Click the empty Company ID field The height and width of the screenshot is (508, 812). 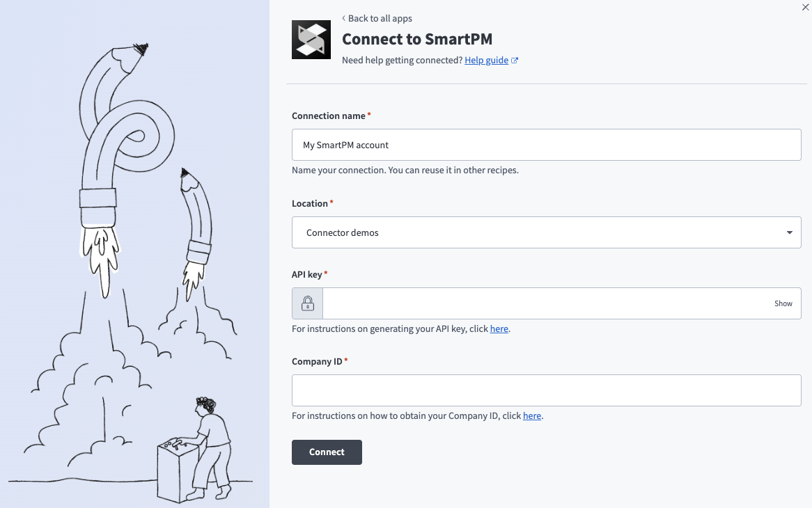546,390
